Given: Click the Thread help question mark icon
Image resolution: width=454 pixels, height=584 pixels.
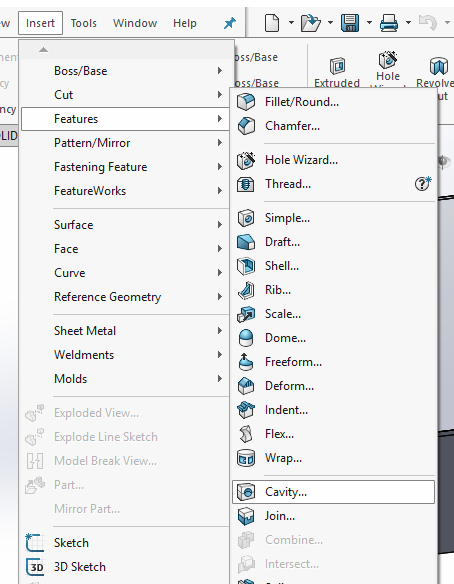Looking at the screenshot, I should point(423,183).
